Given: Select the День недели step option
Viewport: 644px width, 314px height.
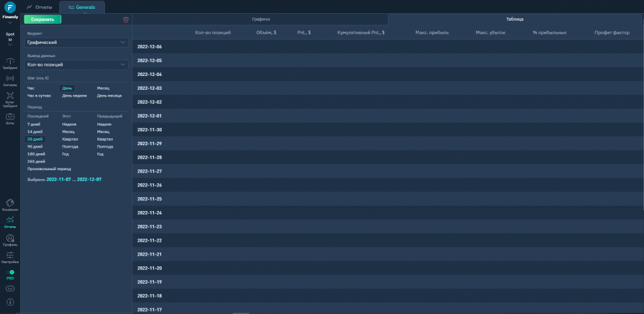Looking at the screenshot, I should click(74, 95).
